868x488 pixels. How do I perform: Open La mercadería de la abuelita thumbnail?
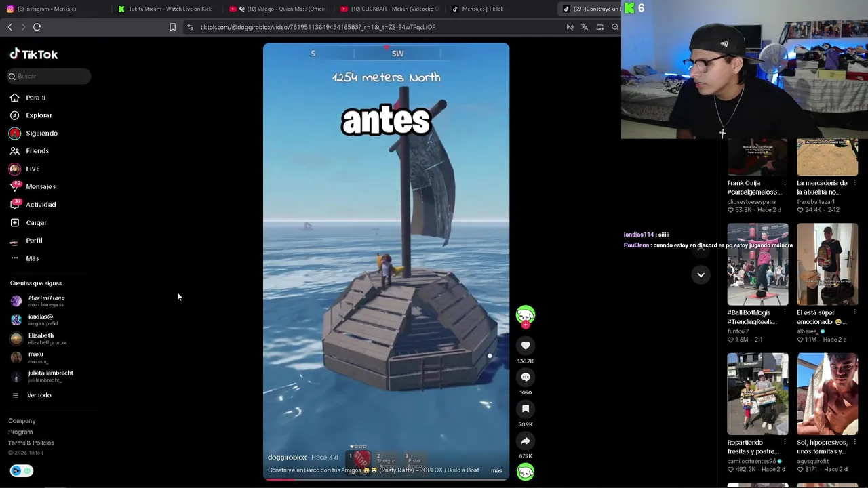click(x=827, y=157)
